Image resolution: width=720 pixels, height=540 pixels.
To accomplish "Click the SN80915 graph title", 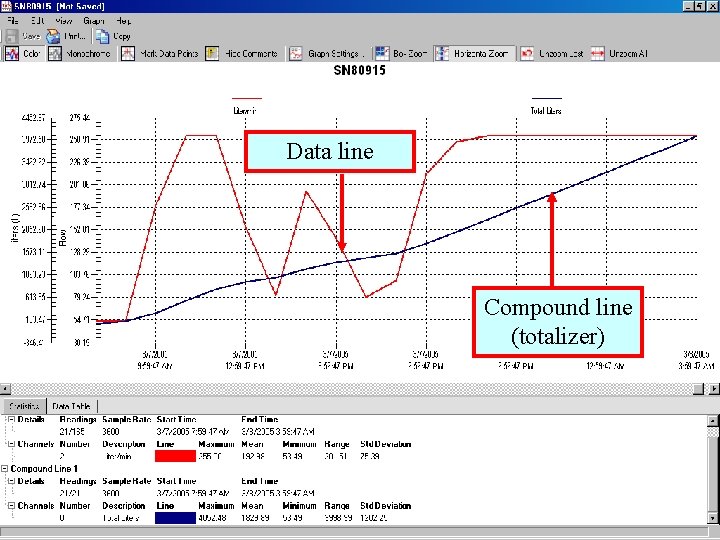I will [360, 70].
